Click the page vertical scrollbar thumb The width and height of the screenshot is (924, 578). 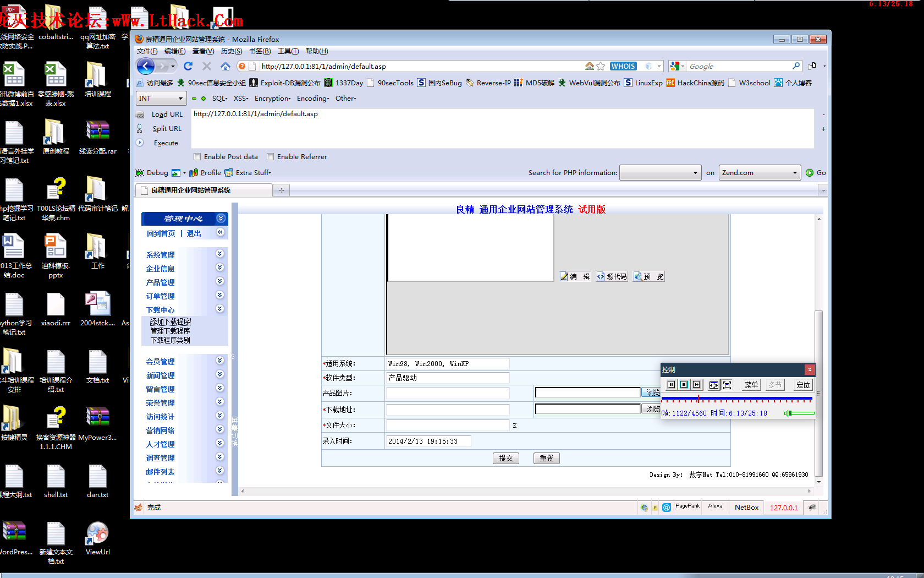point(819,392)
